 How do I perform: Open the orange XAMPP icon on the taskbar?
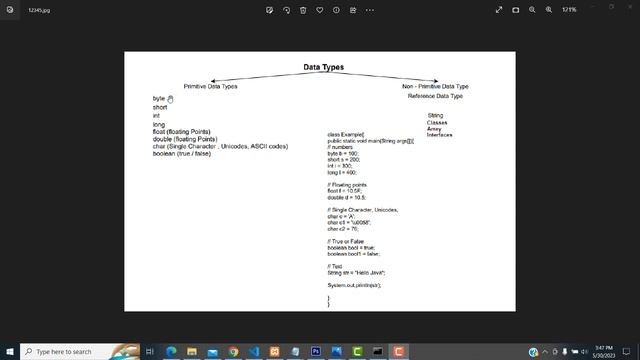point(275,351)
